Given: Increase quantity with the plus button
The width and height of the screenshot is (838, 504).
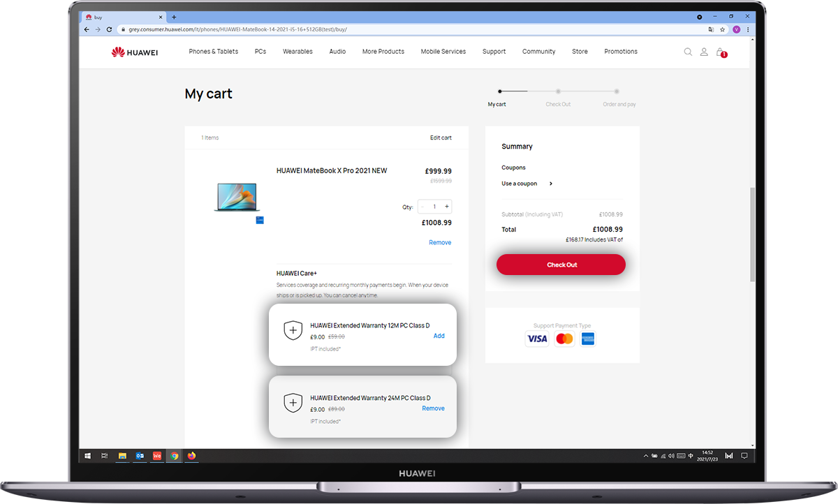Looking at the screenshot, I should 447,207.
